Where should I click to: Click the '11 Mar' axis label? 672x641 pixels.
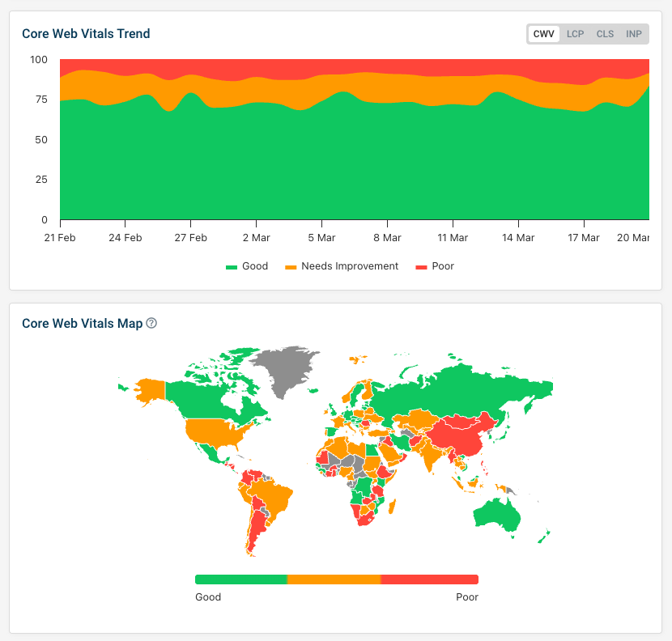(x=453, y=238)
